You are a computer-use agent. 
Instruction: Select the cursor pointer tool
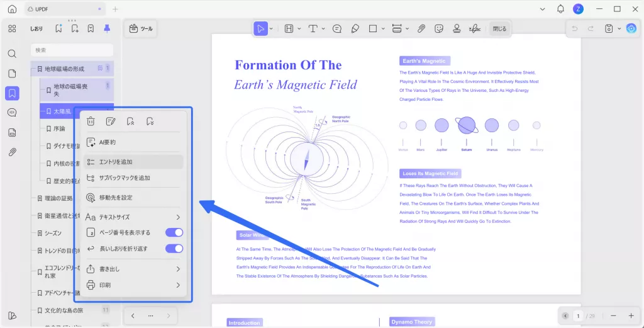[x=260, y=29]
